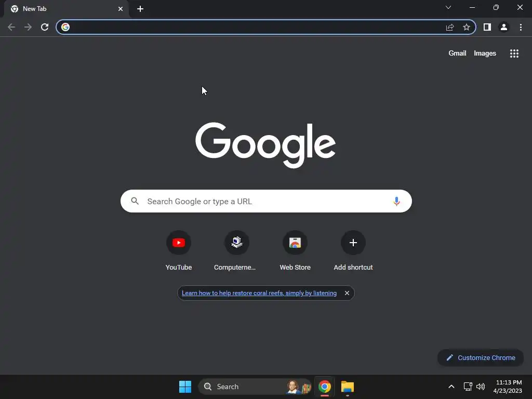The width and height of the screenshot is (532, 399).
Task: Click the magnifier icon in Google search box
Action: pyautogui.click(x=135, y=201)
